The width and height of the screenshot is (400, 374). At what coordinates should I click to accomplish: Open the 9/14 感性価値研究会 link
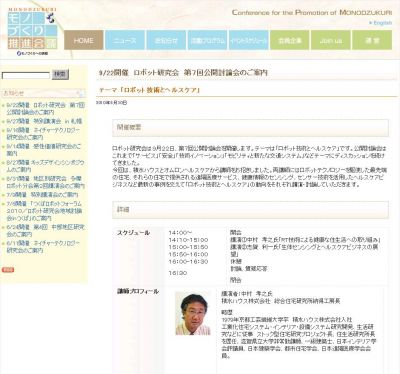coord(44,150)
